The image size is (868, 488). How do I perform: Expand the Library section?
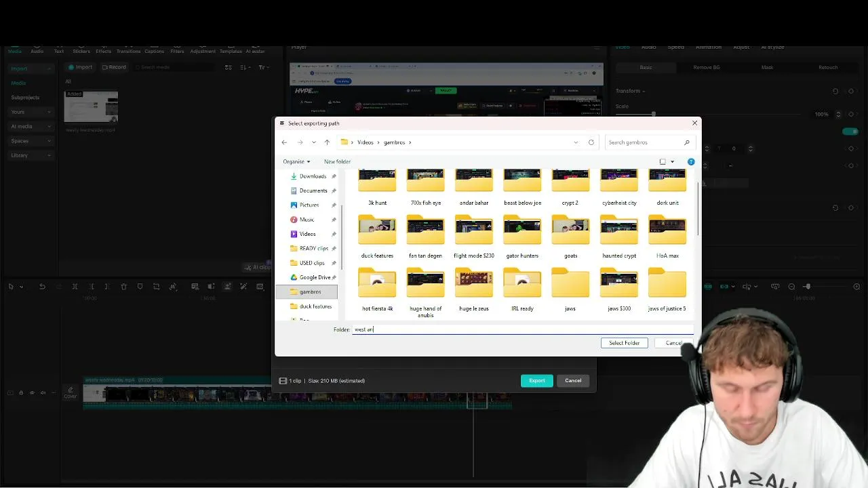(x=31, y=155)
